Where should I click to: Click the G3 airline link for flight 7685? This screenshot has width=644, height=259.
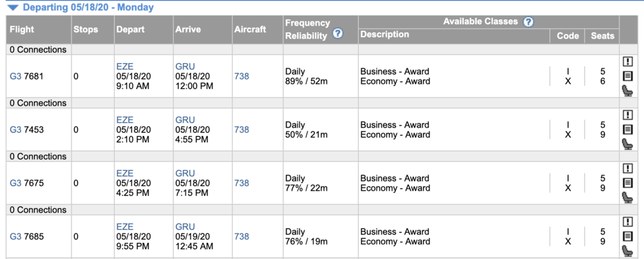pos(15,236)
